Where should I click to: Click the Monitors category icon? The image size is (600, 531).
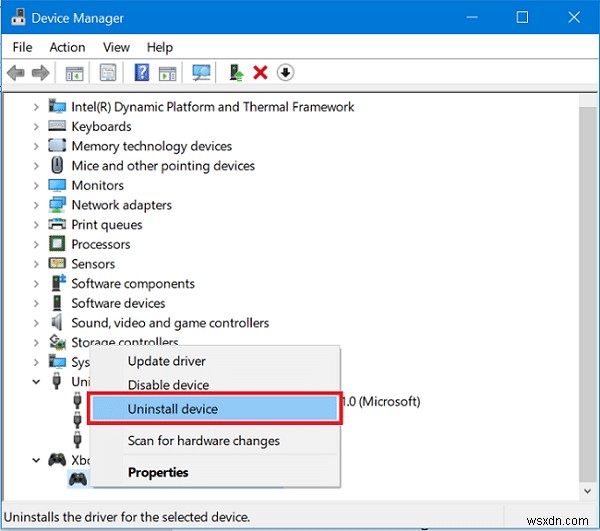57,185
